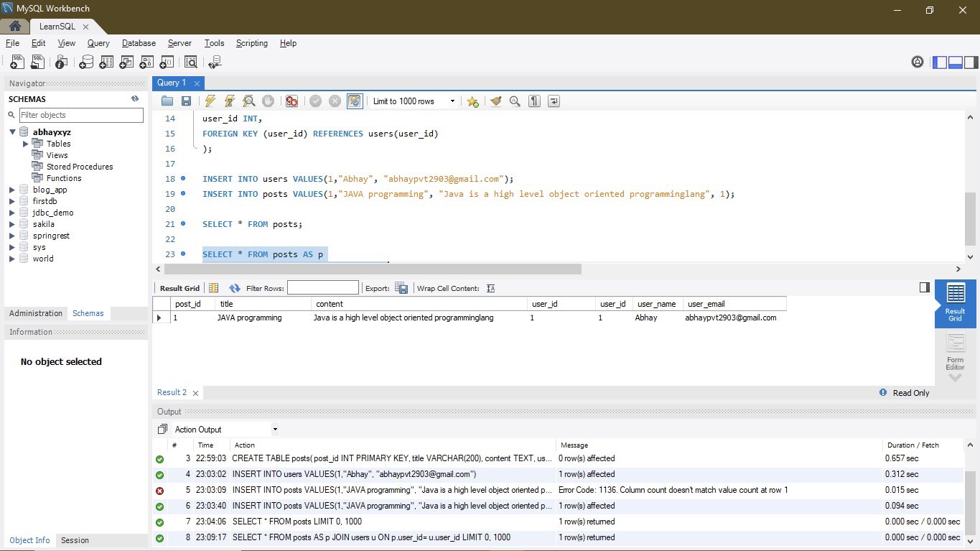The width and height of the screenshot is (980, 551).
Task: Save the script using the floppy disk icon
Action: pyautogui.click(x=186, y=101)
